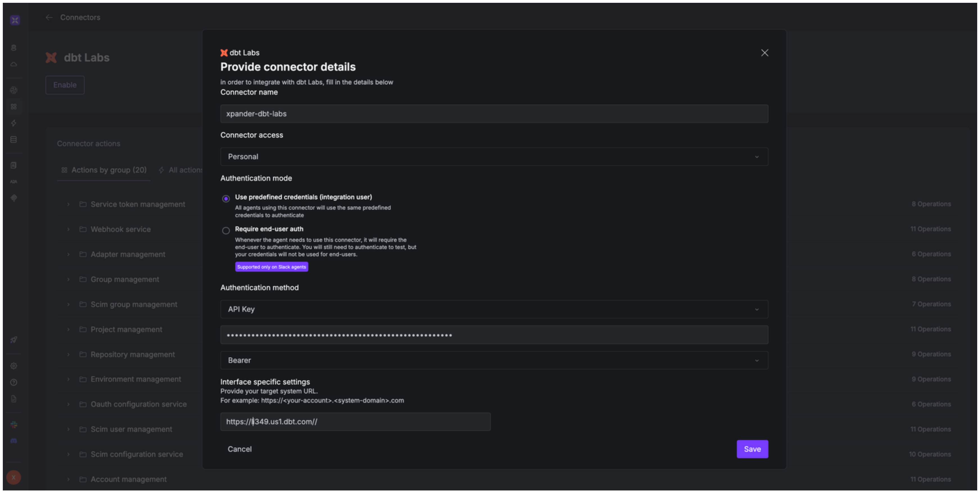
Task: Click the Connector name input field
Action: [494, 114]
